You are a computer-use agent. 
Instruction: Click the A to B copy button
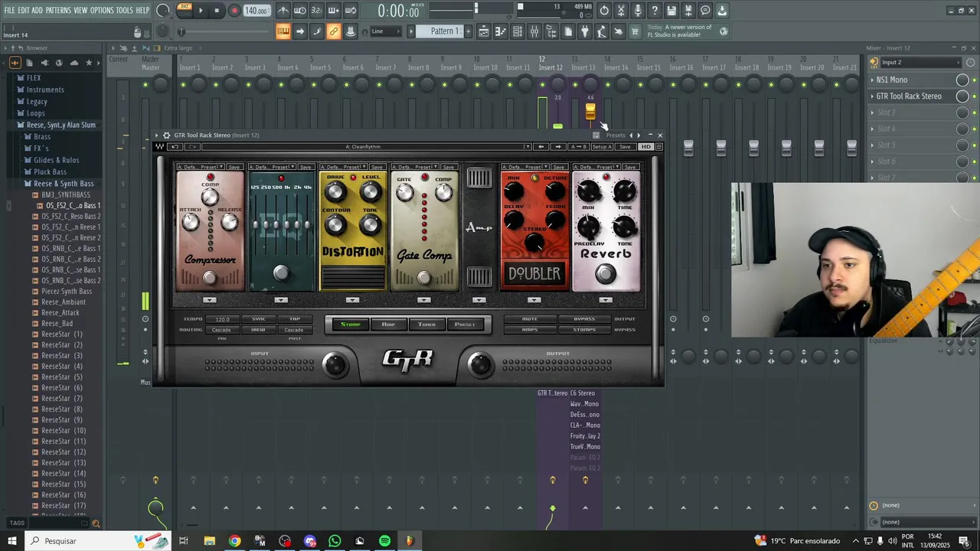click(x=580, y=147)
